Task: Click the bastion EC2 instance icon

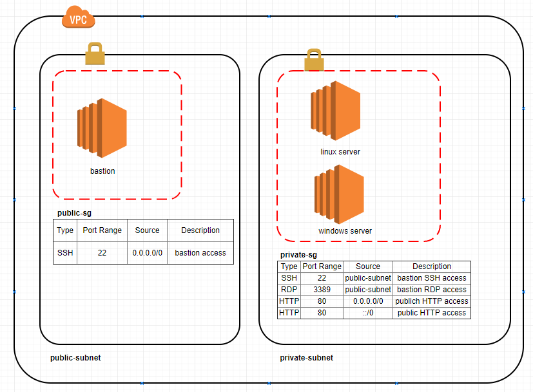Action: tap(102, 129)
